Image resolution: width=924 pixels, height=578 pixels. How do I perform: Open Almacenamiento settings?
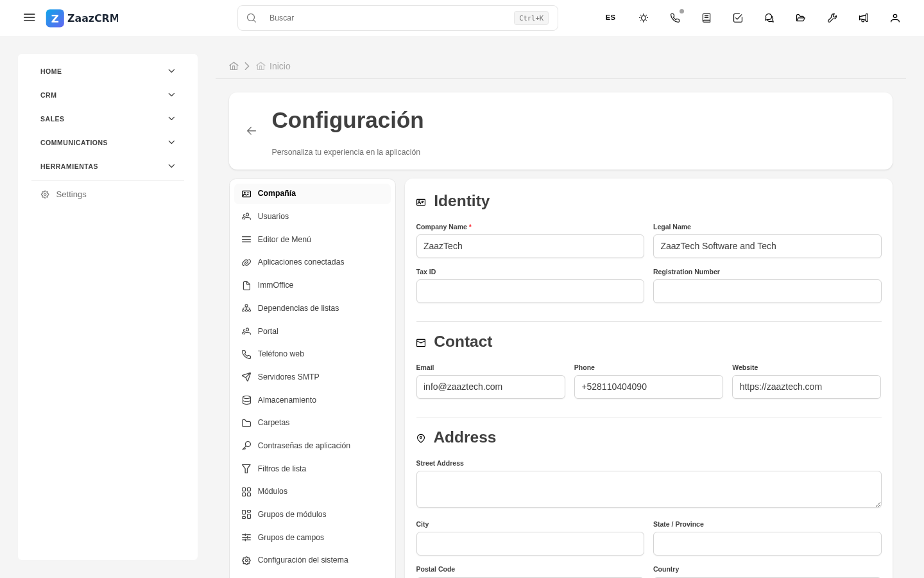point(312,400)
